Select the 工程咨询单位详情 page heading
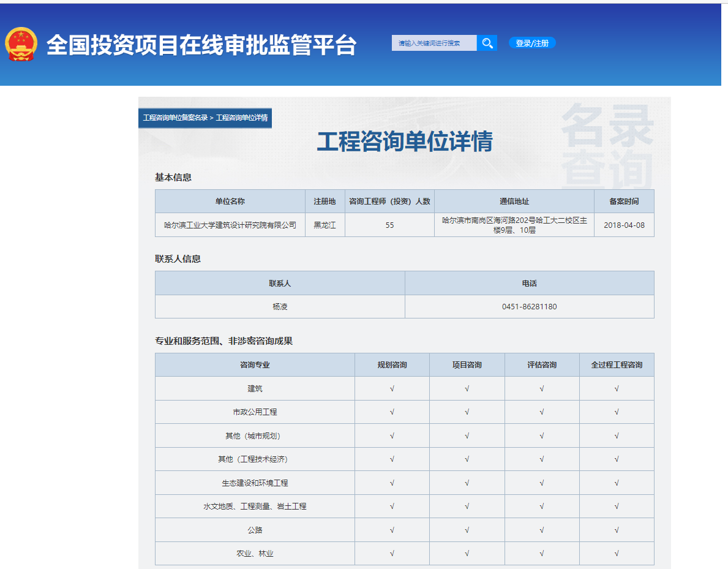 tap(405, 141)
